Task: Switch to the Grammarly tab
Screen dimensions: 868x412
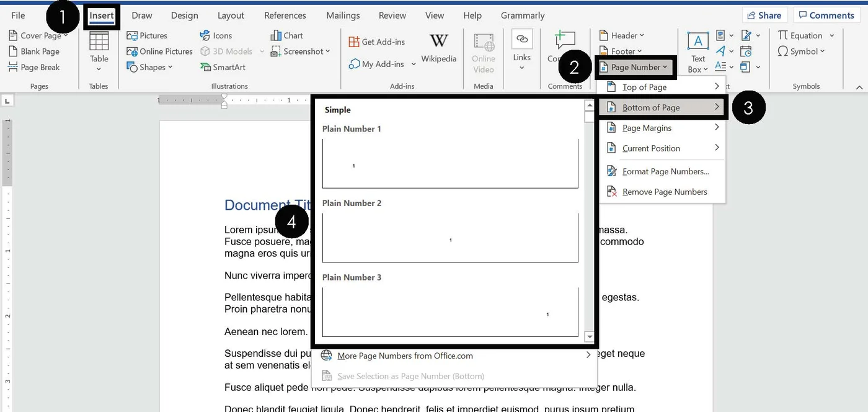Action: 523,16
